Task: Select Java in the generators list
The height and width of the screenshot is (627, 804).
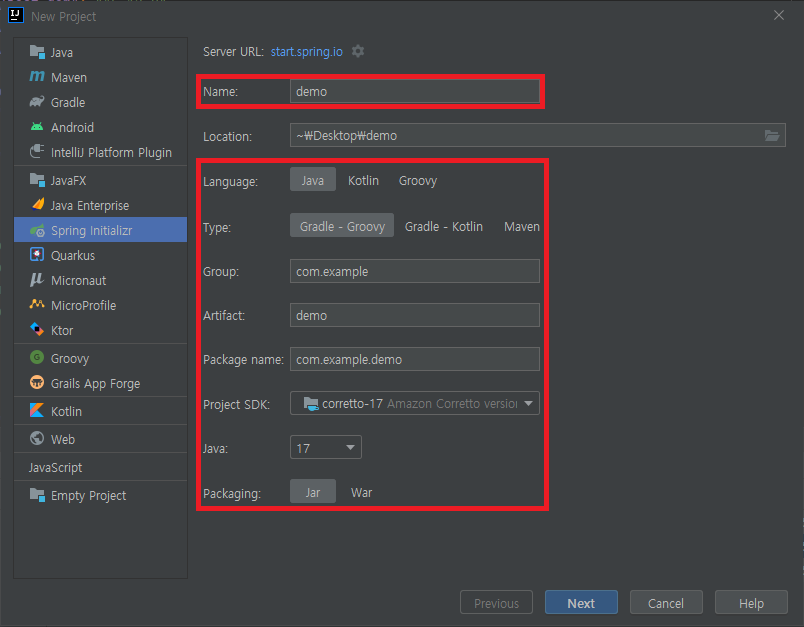Action: pos(100,52)
